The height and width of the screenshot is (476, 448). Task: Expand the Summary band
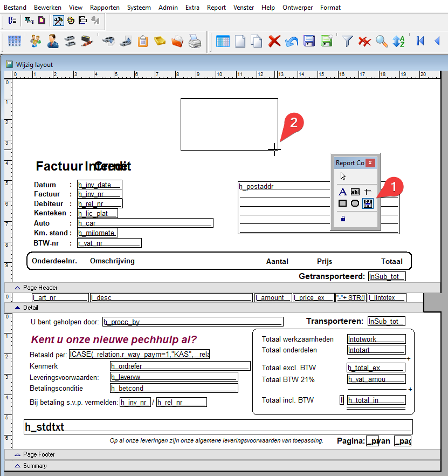18,466
